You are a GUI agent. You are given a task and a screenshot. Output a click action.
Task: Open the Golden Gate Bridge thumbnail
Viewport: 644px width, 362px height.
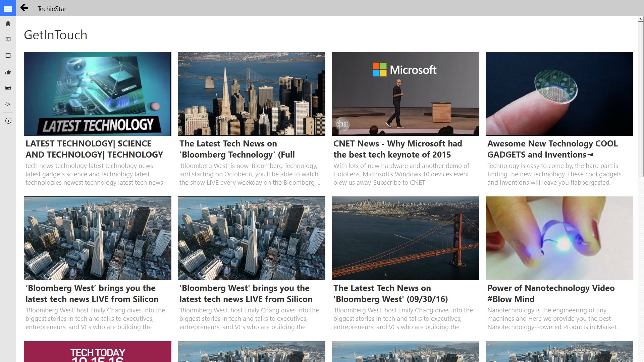[x=405, y=238]
